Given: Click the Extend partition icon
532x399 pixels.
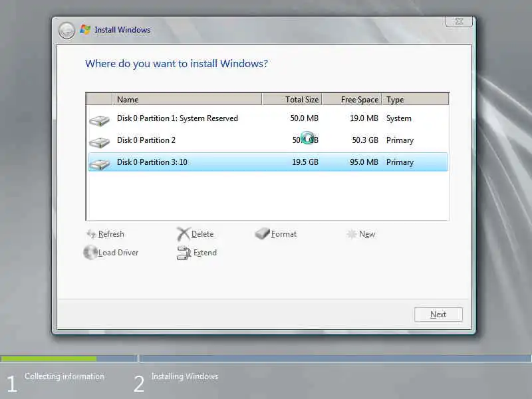Looking at the screenshot, I should (x=184, y=253).
